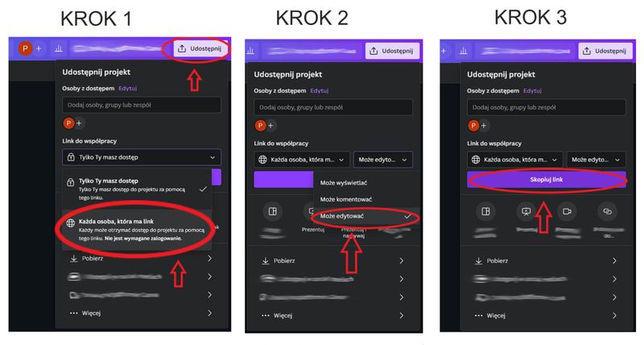
Task: Click the 'Edytuj' link in the KROK 2 panel
Action: click(x=319, y=90)
